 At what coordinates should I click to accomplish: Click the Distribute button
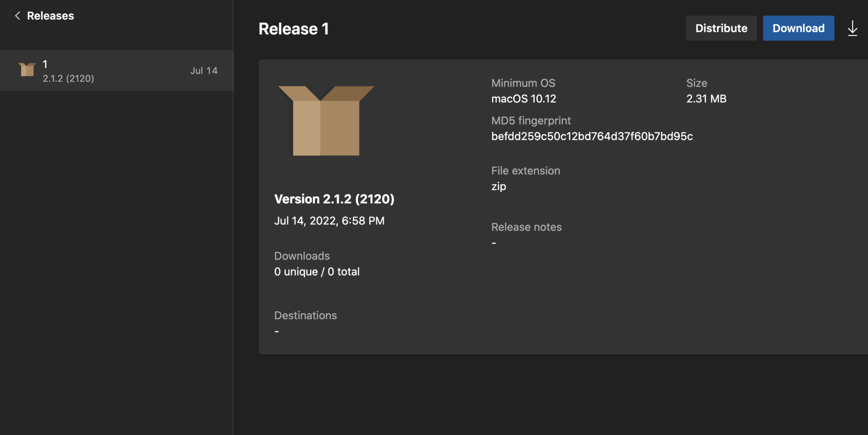pyautogui.click(x=721, y=28)
